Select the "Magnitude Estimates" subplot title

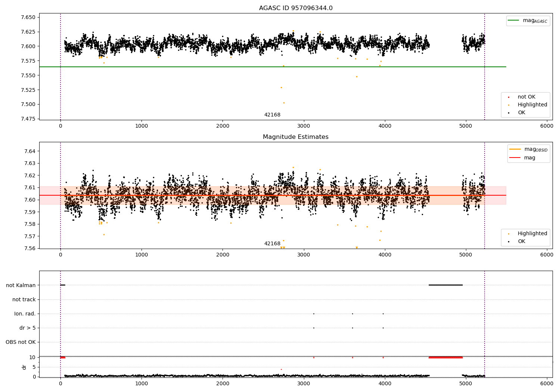pyautogui.click(x=296, y=137)
